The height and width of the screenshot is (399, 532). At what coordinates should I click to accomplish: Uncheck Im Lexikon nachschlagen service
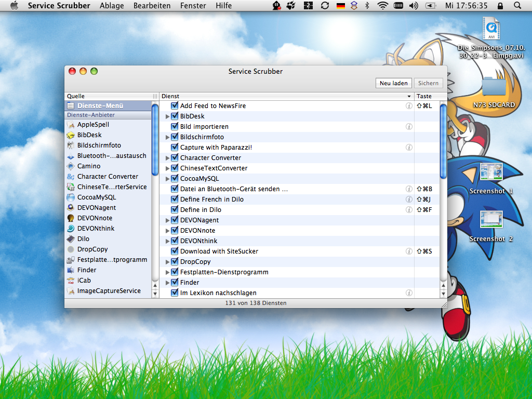tap(175, 292)
